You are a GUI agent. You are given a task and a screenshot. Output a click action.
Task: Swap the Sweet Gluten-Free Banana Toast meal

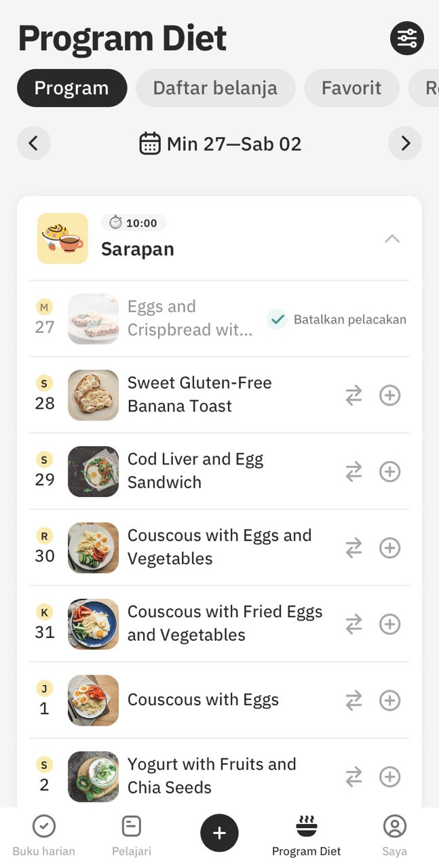[354, 395]
